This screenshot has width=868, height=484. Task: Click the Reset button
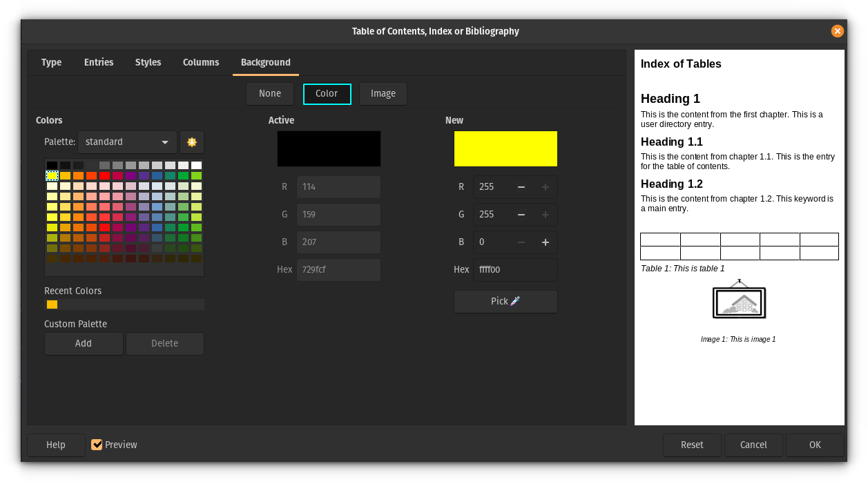coord(692,445)
